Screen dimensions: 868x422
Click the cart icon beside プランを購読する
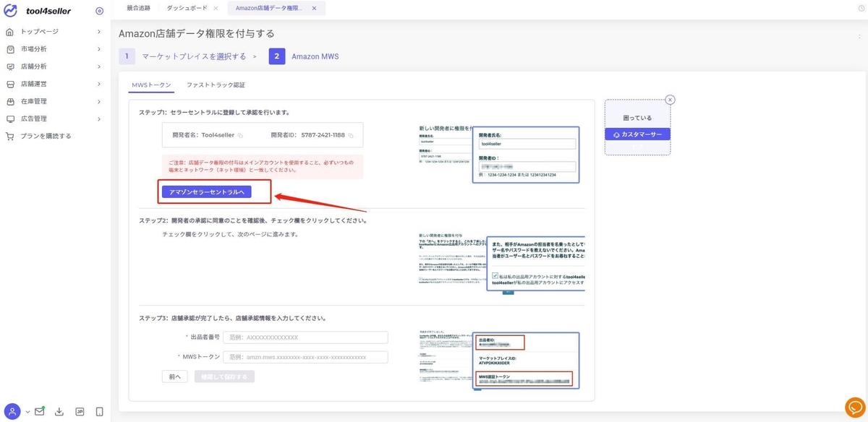pos(10,136)
